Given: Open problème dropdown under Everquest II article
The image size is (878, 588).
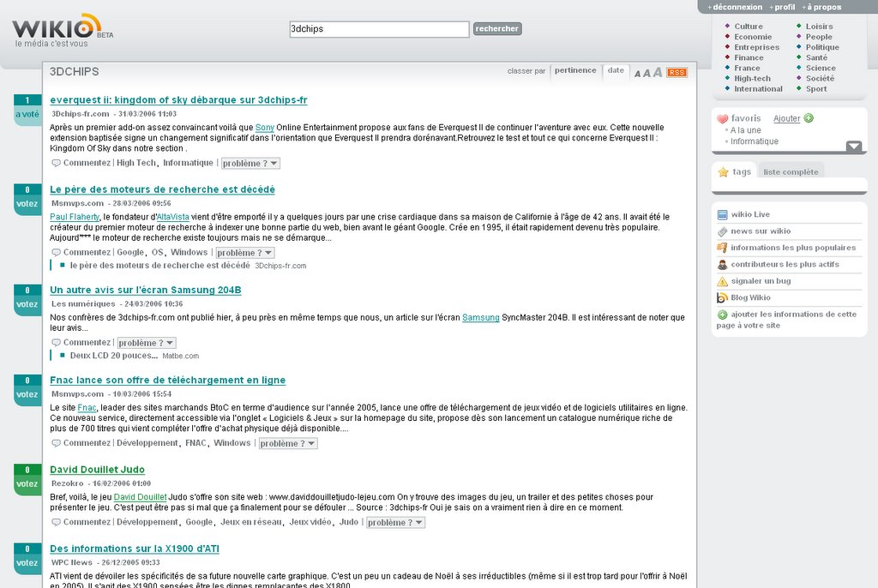Looking at the screenshot, I should point(250,163).
